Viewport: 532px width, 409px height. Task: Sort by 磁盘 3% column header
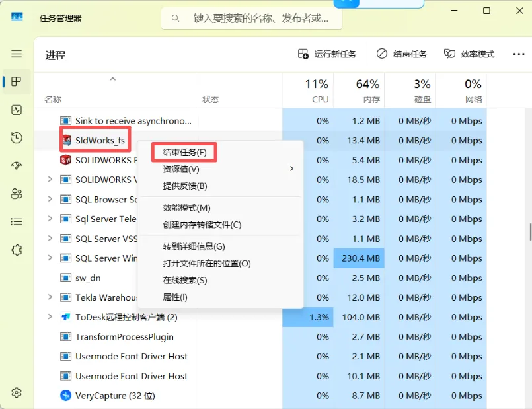[x=410, y=91]
